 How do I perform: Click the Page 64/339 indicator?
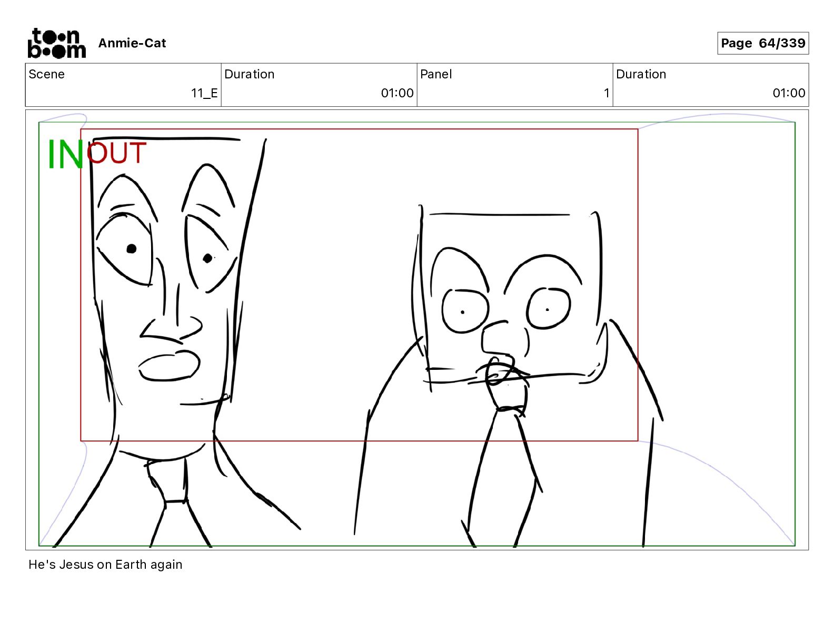[x=763, y=43]
